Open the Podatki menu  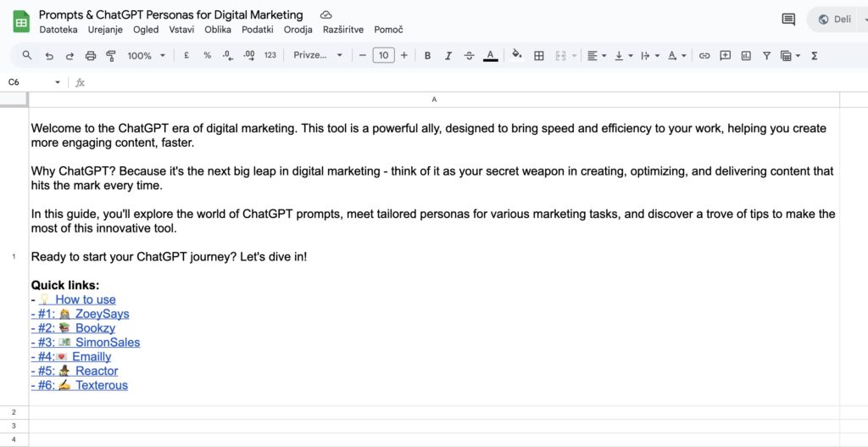click(258, 30)
